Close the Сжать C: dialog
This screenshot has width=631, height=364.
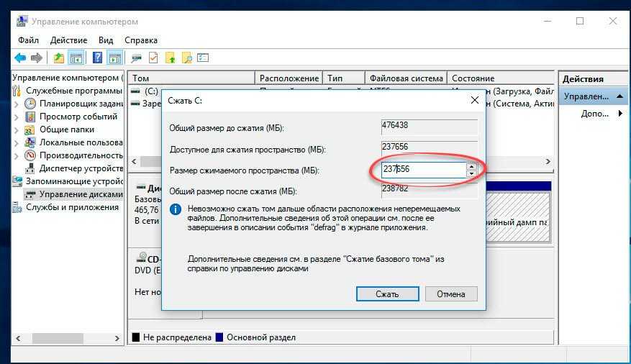tap(474, 100)
